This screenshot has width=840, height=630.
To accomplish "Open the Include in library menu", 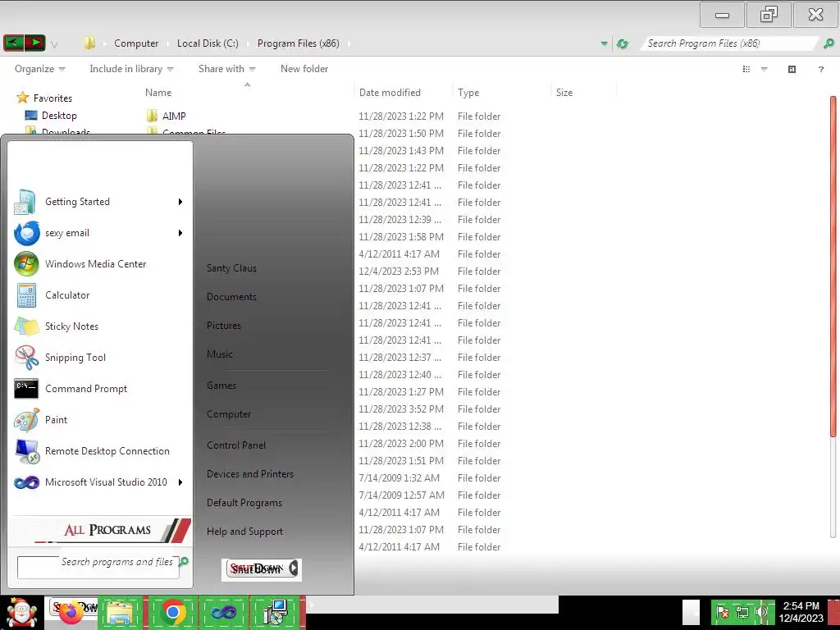I will click(131, 69).
